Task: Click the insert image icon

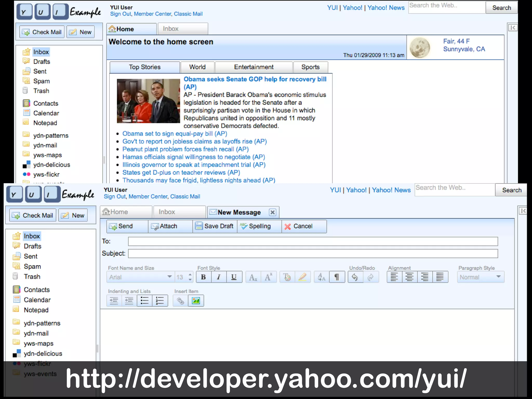Action: 196,301
